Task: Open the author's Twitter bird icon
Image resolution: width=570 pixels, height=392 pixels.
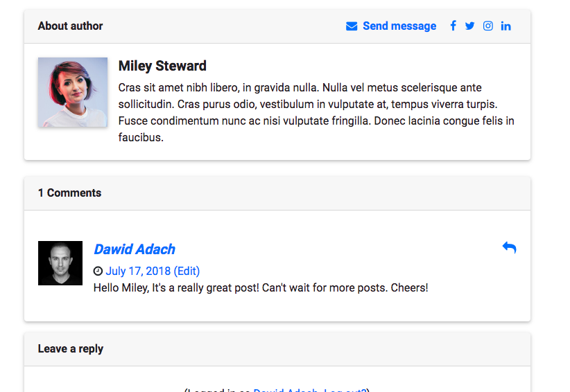Action: click(x=469, y=26)
